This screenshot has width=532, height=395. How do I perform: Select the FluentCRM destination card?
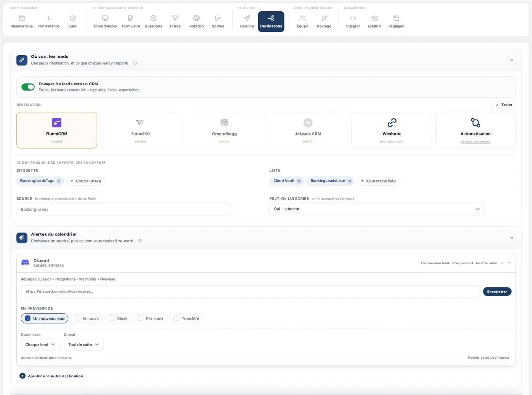[x=57, y=130]
